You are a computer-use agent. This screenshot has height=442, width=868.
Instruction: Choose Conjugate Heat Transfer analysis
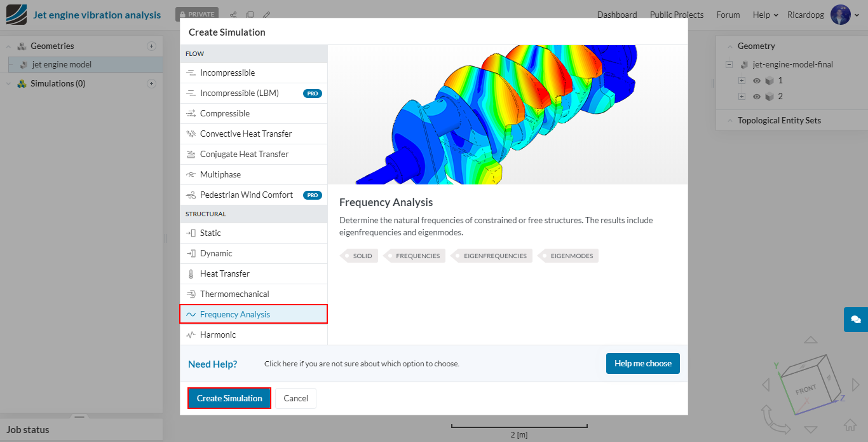click(244, 154)
